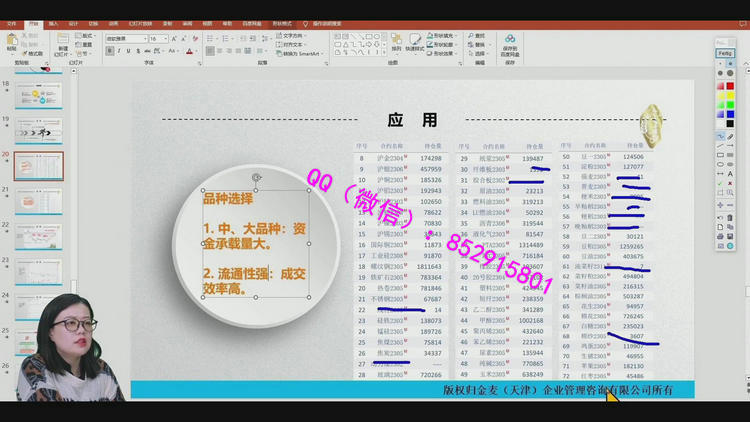750x422 pixels.
Task: Click the Shape Outline (形状轮廓) button
Action: click(x=441, y=45)
